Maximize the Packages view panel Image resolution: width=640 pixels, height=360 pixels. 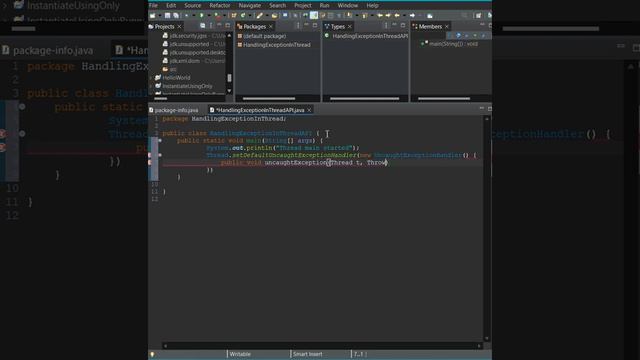click(315, 25)
